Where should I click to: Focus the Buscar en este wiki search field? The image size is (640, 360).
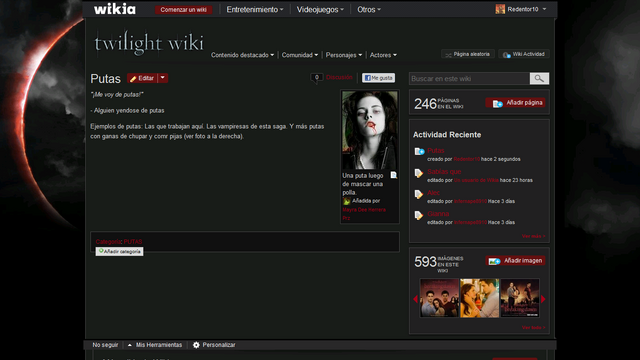click(x=469, y=78)
